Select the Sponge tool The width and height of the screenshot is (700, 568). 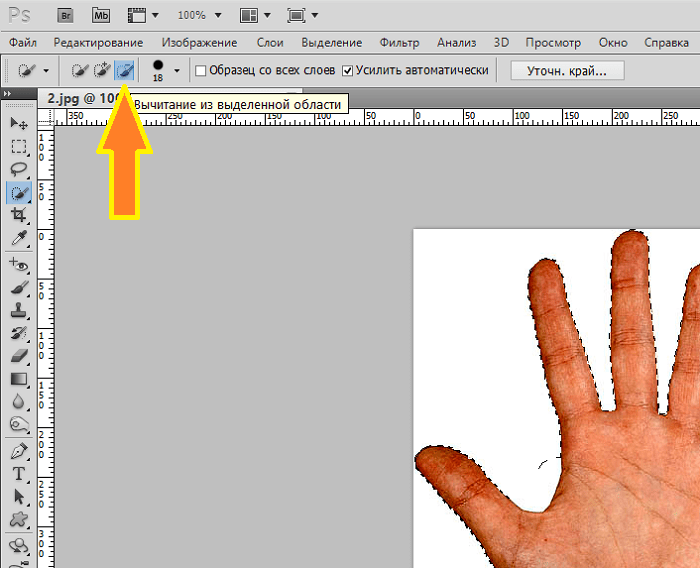click(x=19, y=424)
